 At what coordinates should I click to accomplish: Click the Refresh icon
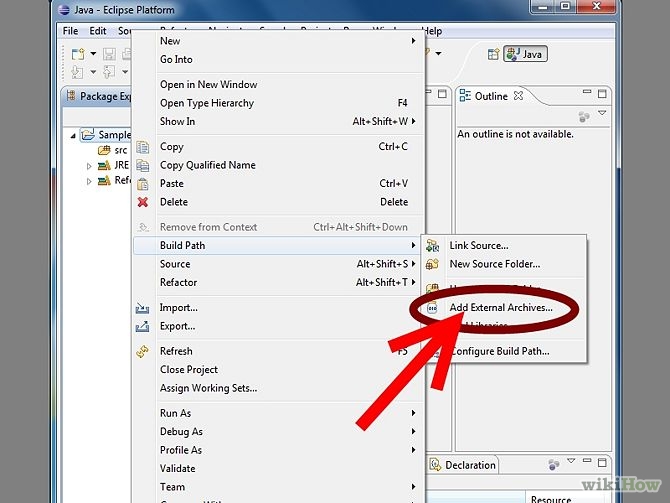tap(142, 351)
